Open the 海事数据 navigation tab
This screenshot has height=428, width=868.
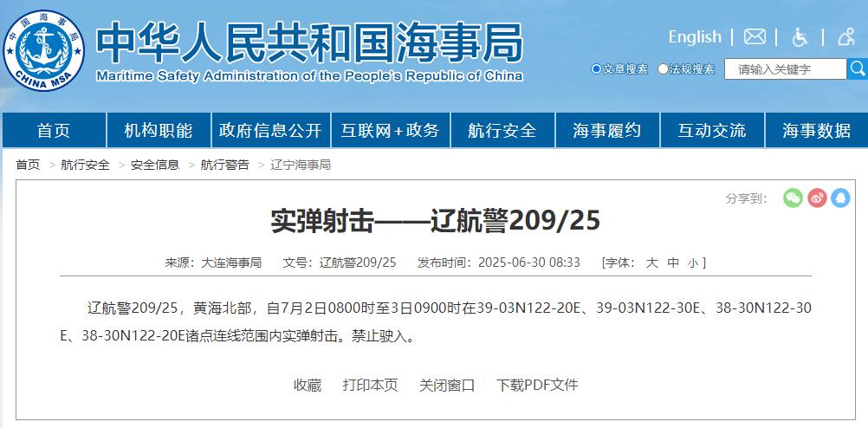[817, 130]
